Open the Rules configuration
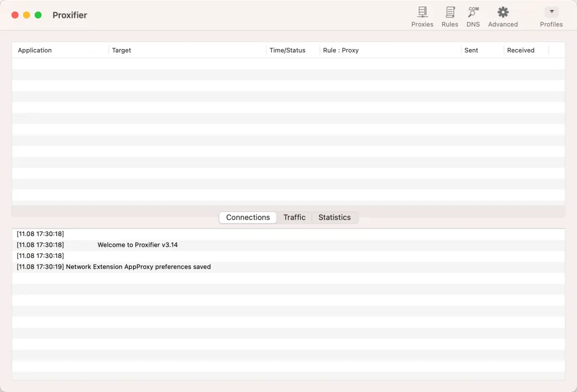Screen dimensions: 577x392 (450, 16)
